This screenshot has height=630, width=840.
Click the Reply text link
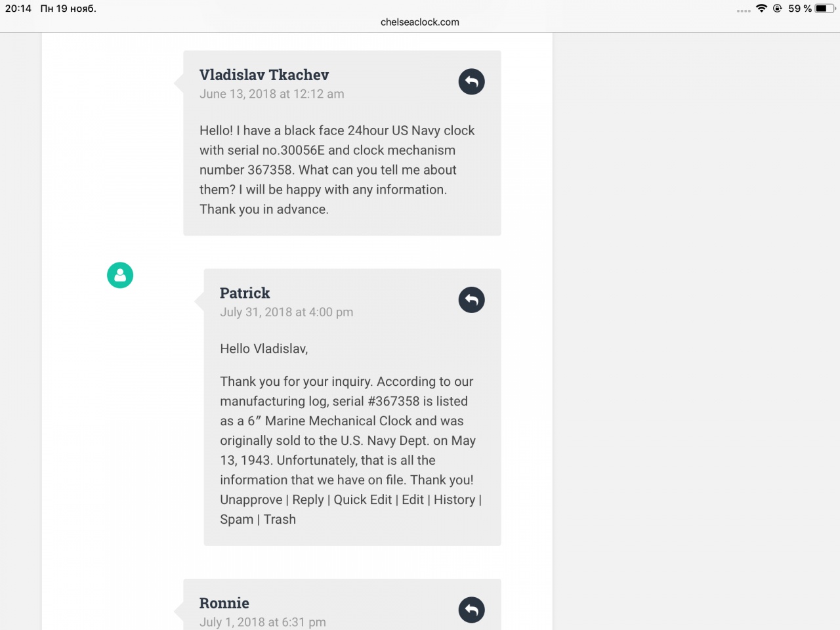308,500
